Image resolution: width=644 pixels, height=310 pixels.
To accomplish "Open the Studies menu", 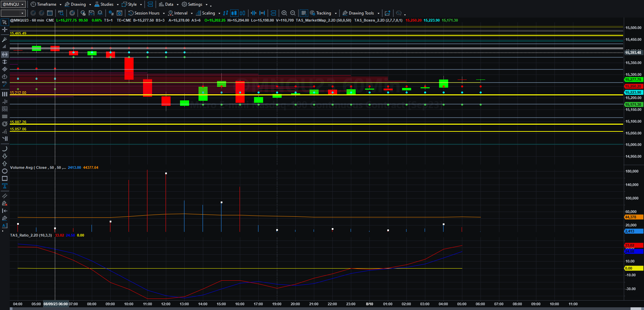I will click(107, 4).
